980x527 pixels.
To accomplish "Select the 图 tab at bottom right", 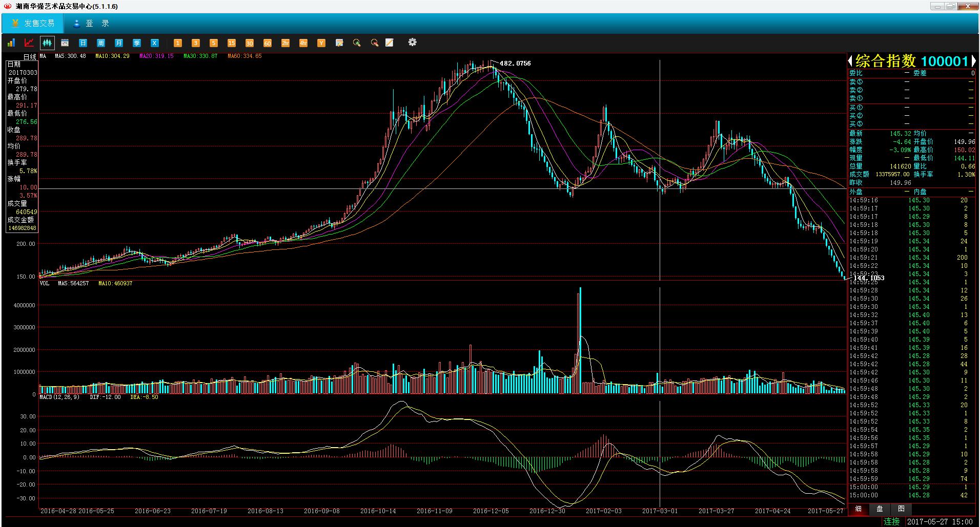I will point(901,509).
